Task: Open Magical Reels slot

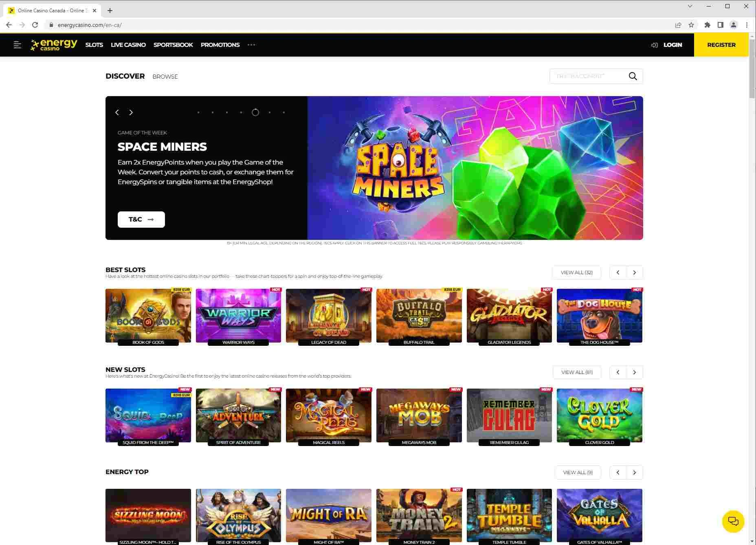Action: pyautogui.click(x=329, y=416)
